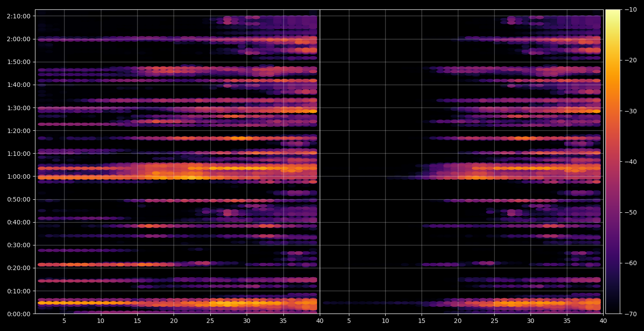Click the −50 colorbar tick label
Viewport: 644px width, 331px height.
(630, 212)
